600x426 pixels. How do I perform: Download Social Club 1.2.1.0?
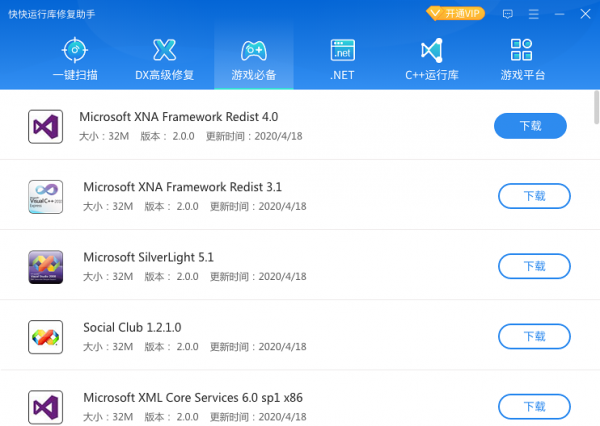[534, 336]
